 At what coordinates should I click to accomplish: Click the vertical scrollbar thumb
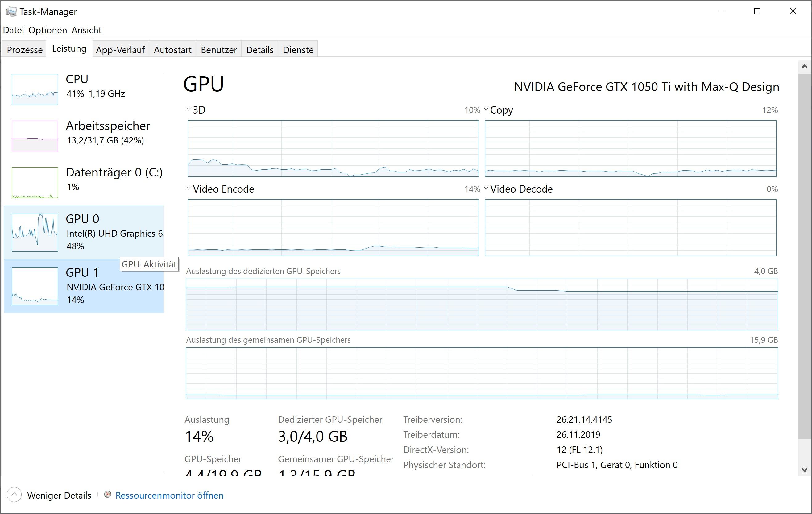pyautogui.click(x=805, y=256)
